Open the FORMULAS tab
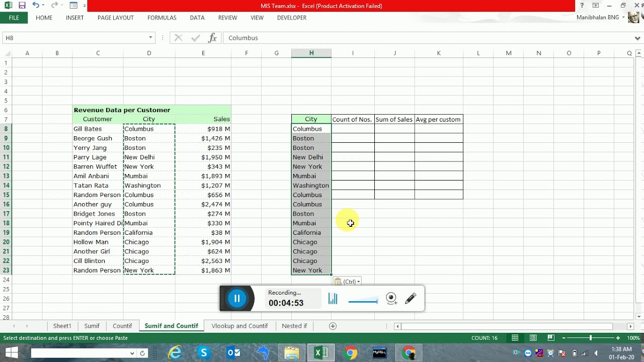 [162, 18]
